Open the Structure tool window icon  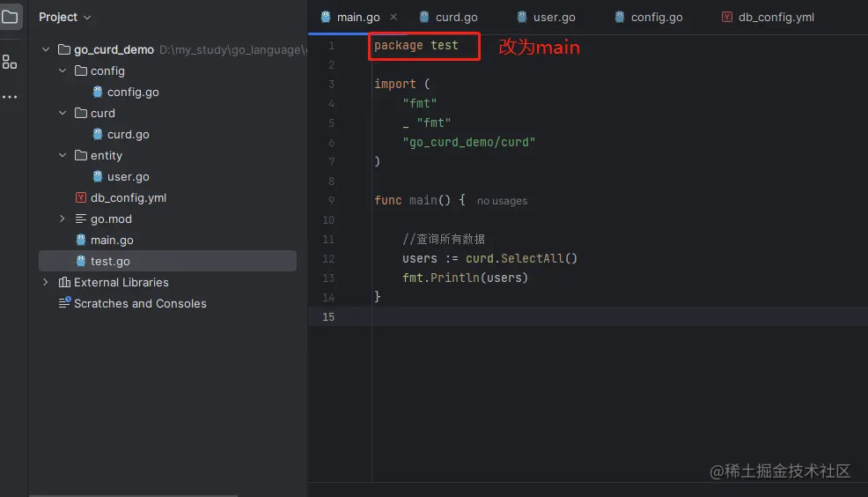point(10,62)
